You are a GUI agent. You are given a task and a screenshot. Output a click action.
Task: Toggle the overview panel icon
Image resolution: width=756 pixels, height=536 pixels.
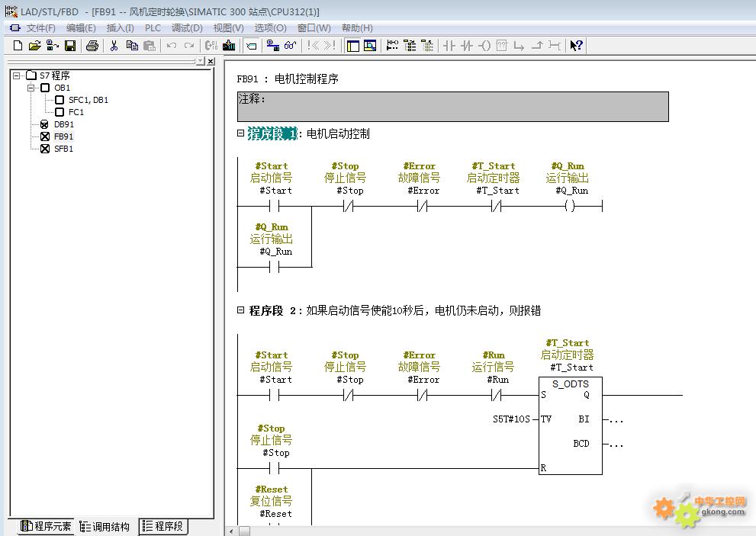pyautogui.click(x=353, y=46)
